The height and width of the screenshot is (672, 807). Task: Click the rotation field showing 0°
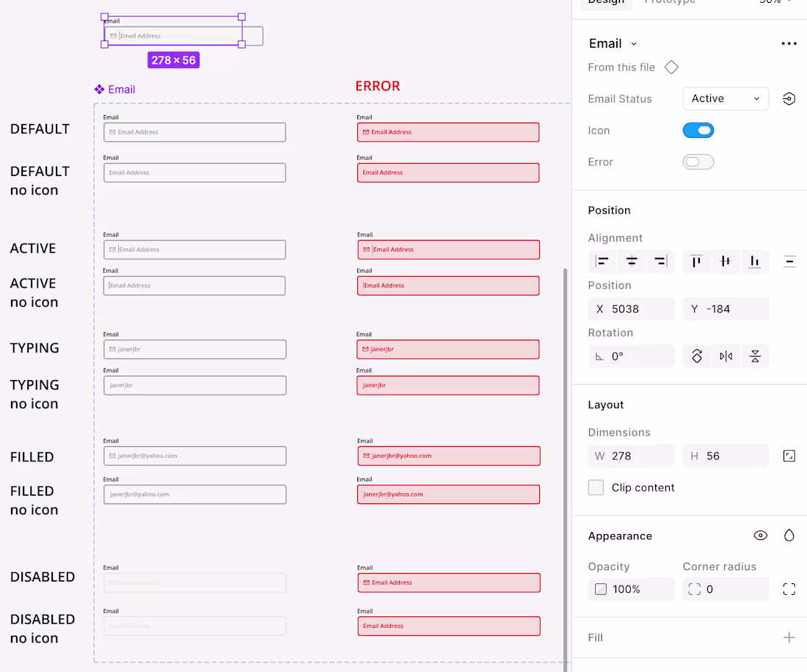pos(632,356)
